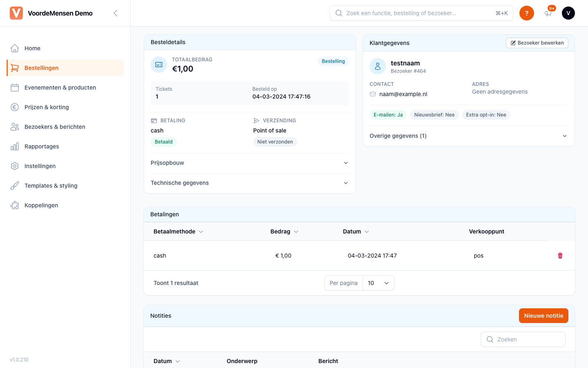Image resolution: width=588 pixels, height=368 pixels.
Task: Sort payments by Datum column
Action: pos(356,231)
